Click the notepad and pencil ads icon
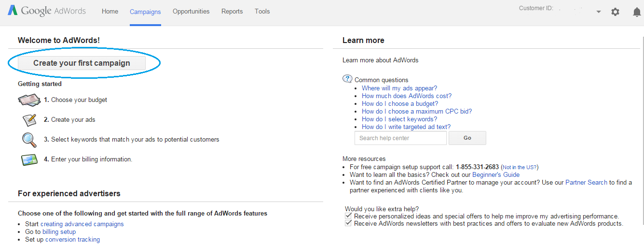Viewport: 644px width, 246px height. [x=29, y=119]
